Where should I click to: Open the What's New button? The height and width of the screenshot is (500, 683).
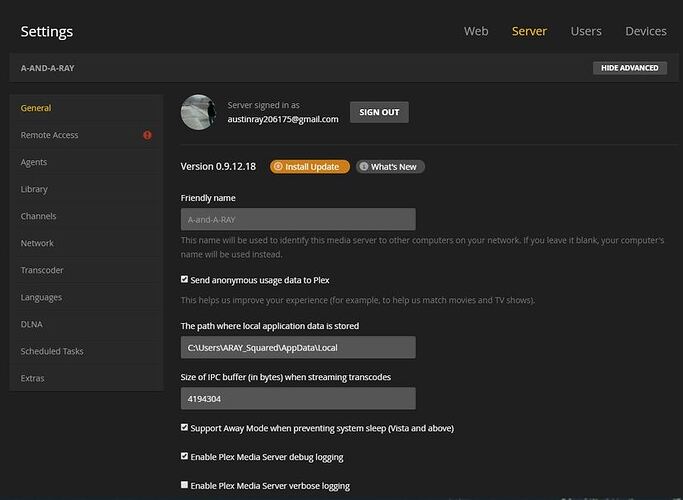[x=390, y=166]
